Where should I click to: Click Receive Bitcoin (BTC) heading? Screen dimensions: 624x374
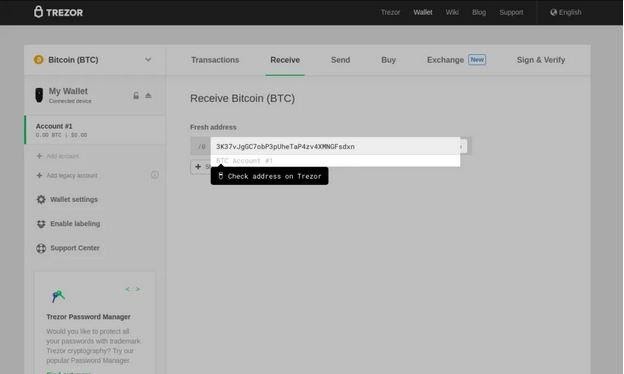point(242,98)
